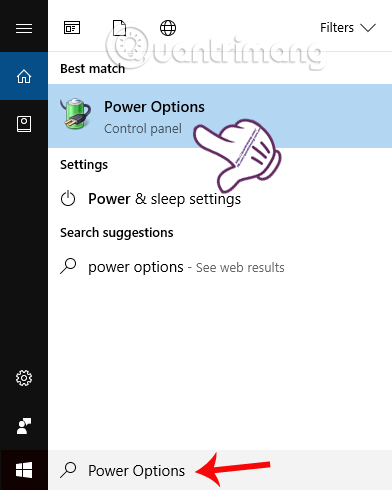Open the Notebook icon in the sidebar

click(x=24, y=124)
